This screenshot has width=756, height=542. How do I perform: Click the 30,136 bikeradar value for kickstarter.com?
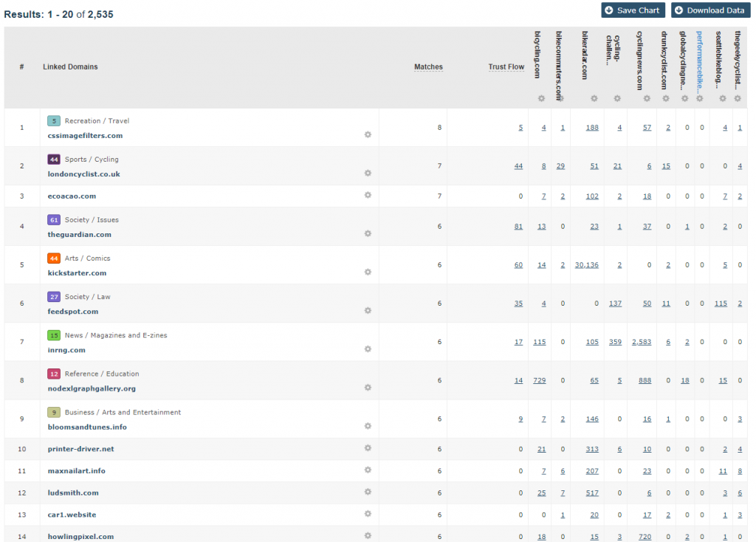586,265
